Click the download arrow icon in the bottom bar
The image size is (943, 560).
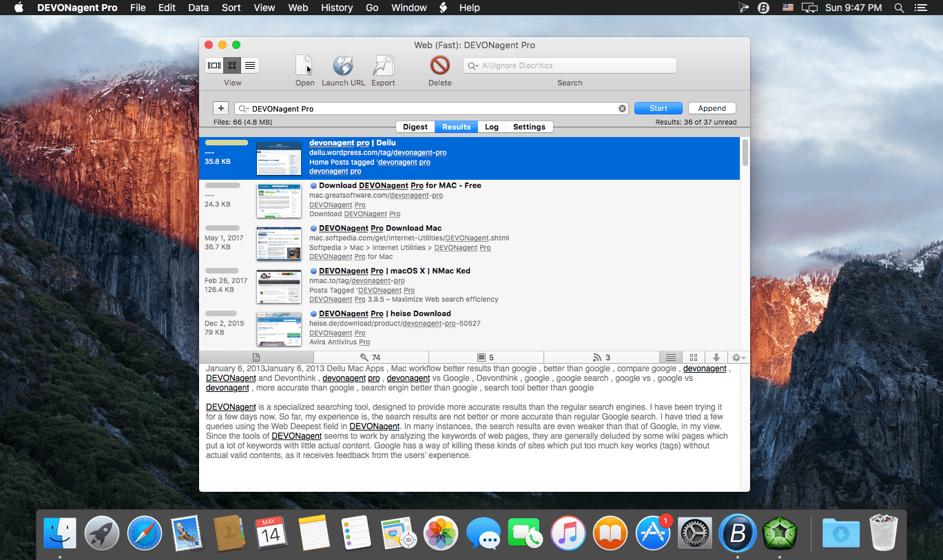click(716, 357)
